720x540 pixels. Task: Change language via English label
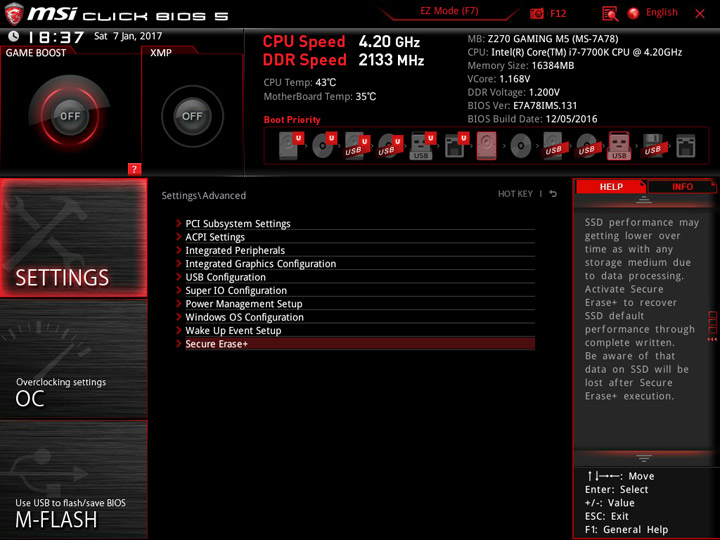[x=662, y=12]
